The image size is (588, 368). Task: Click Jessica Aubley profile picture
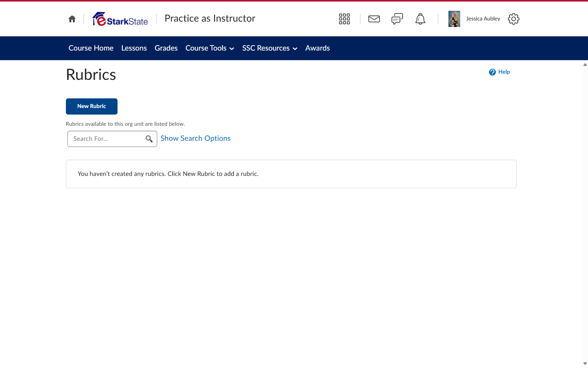point(454,19)
